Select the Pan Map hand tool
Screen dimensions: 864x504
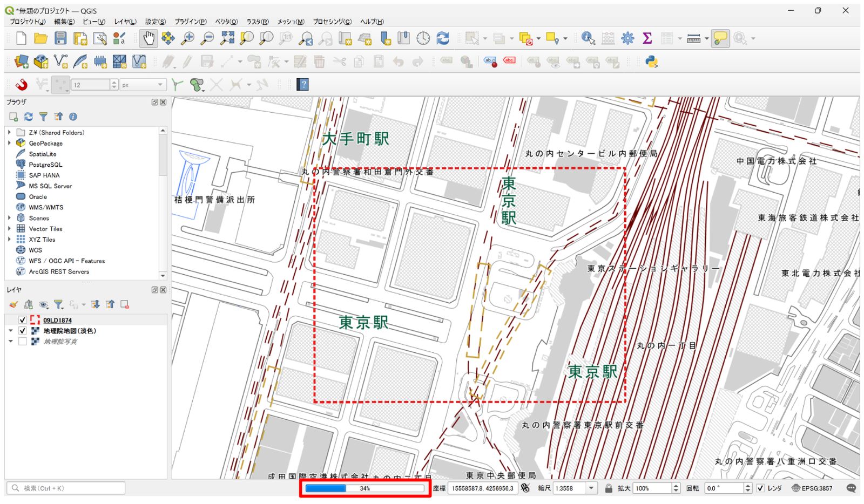(148, 38)
